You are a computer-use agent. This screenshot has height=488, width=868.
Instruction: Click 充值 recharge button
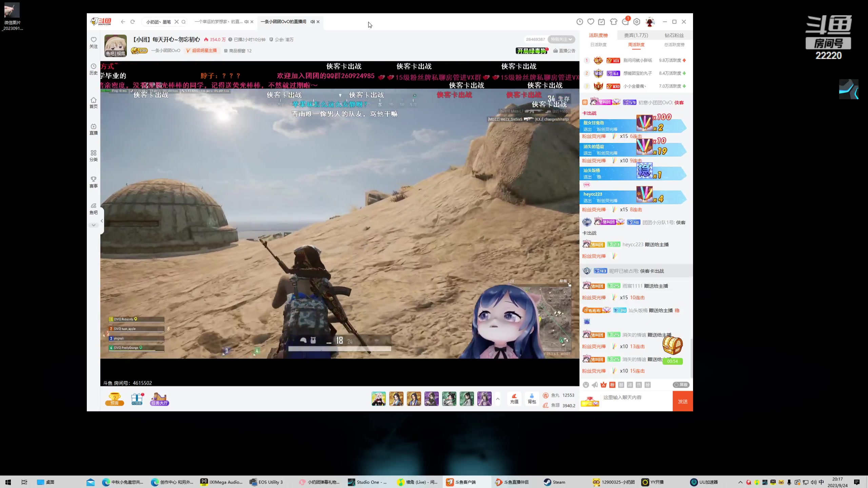click(x=514, y=399)
